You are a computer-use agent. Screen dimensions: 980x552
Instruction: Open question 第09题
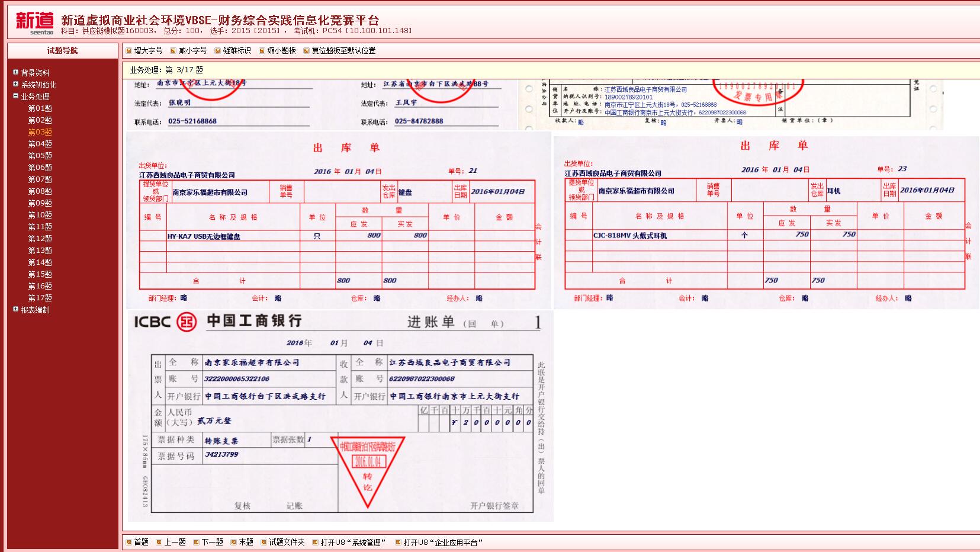pos(40,203)
